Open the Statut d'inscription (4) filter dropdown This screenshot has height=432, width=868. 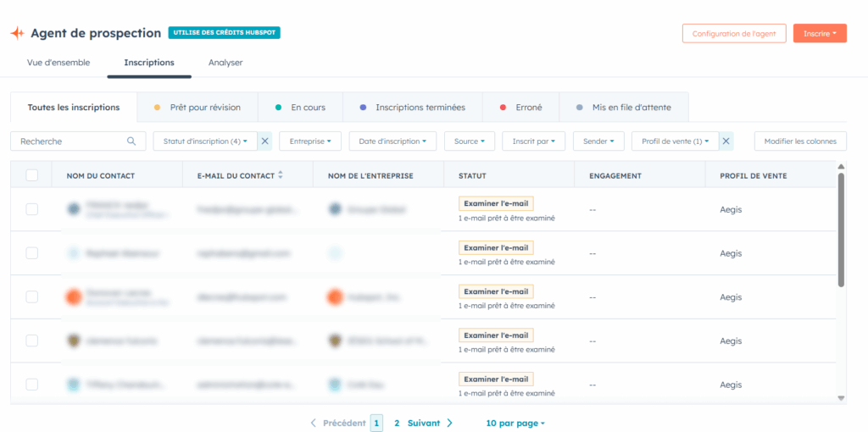point(205,141)
